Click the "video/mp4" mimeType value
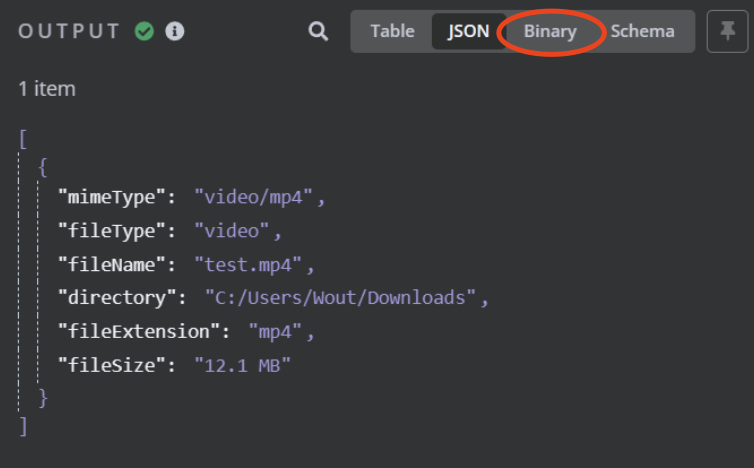 [x=253, y=197]
